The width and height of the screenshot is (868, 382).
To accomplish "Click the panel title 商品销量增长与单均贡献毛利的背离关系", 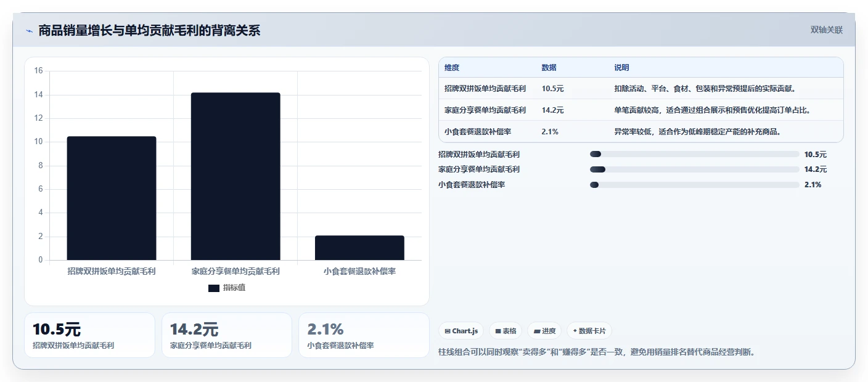I will coord(149,31).
